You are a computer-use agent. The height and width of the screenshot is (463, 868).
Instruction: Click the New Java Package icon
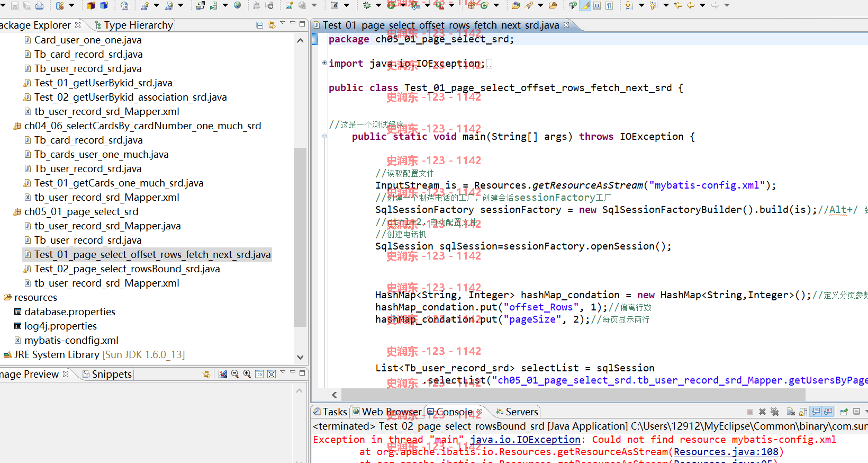coord(471,5)
